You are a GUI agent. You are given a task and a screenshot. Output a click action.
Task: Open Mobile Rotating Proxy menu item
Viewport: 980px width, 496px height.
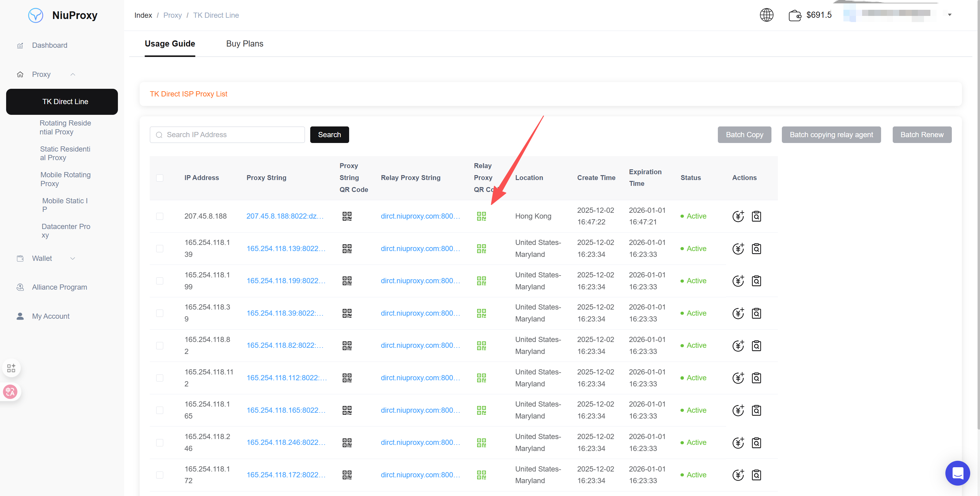(x=66, y=179)
